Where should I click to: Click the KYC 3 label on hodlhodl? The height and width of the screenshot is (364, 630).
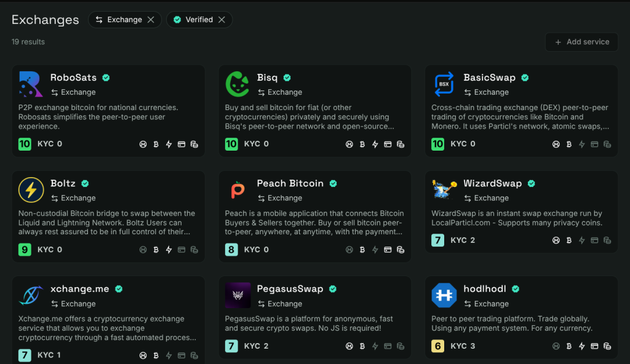coord(463,346)
